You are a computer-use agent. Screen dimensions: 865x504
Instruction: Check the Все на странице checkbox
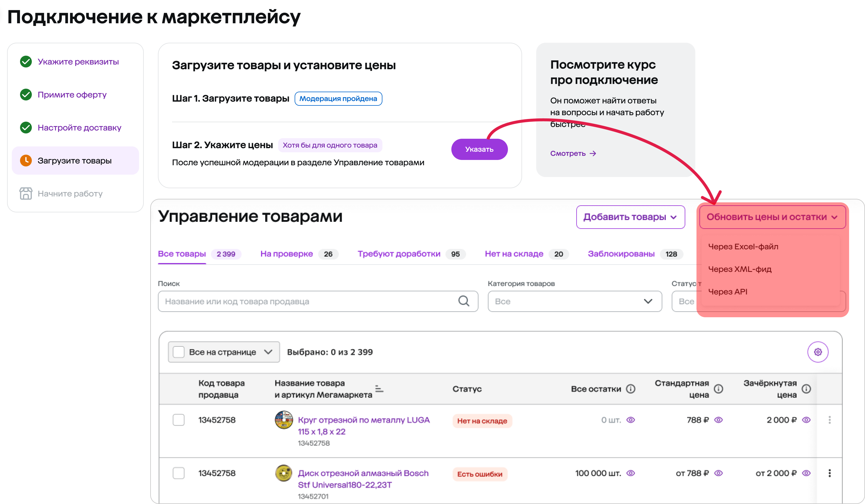click(x=179, y=352)
